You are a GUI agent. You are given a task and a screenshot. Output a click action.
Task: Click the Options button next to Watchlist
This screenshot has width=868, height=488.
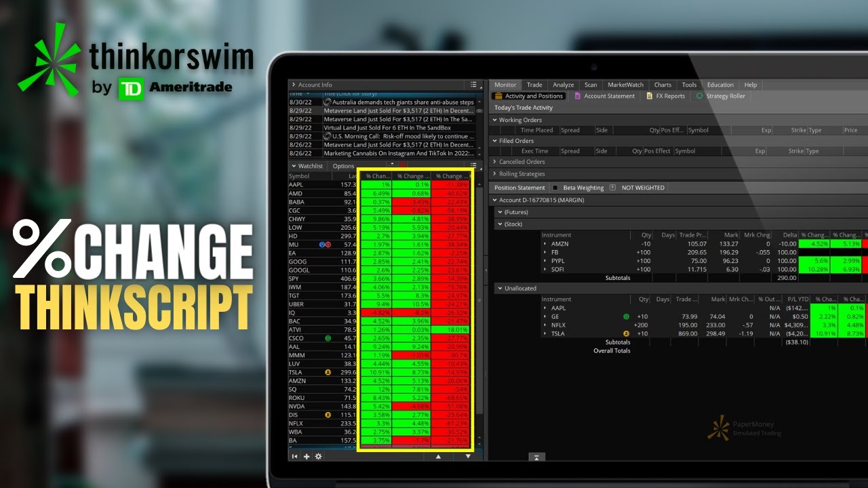coord(343,166)
